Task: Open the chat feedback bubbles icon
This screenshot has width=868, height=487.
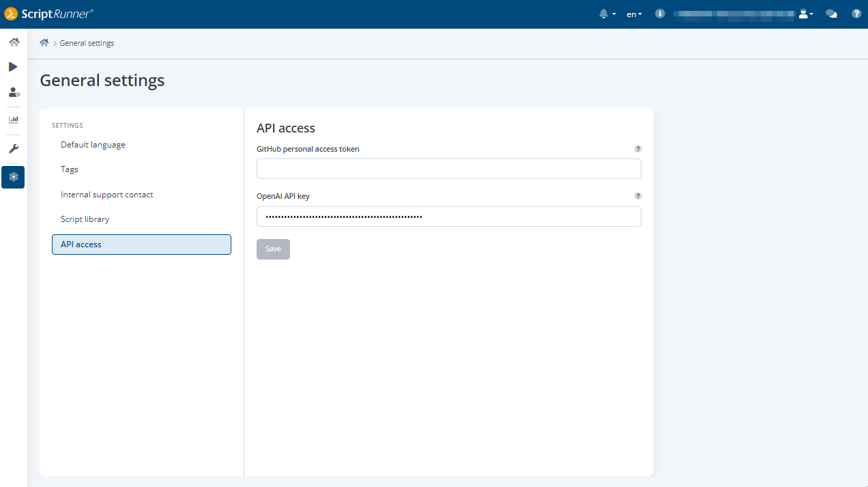Action: [831, 14]
